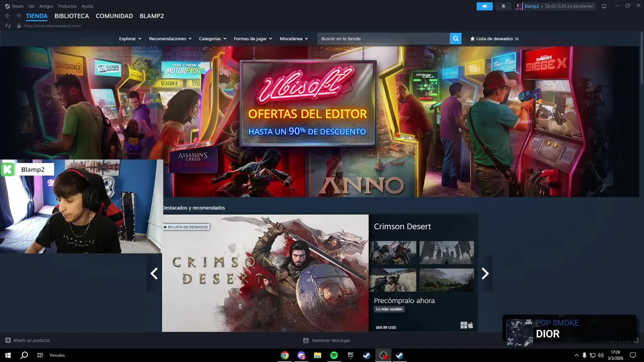The height and width of the screenshot is (362, 644).
Task: Open the Ayuda menu
Action: pos(87,6)
